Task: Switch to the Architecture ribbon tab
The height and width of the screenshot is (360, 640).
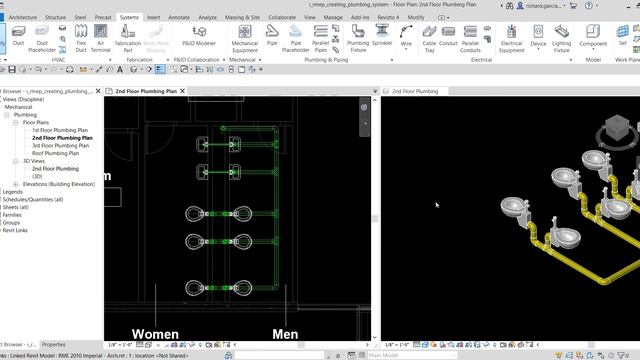Action: (22, 17)
